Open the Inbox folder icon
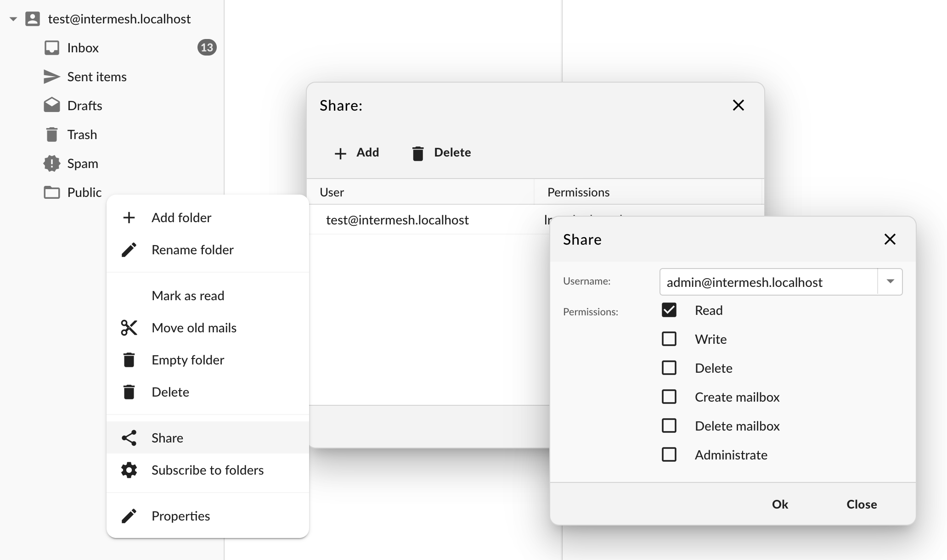Viewport: 947px width, 560px height. pyautogui.click(x=52, y=48)
